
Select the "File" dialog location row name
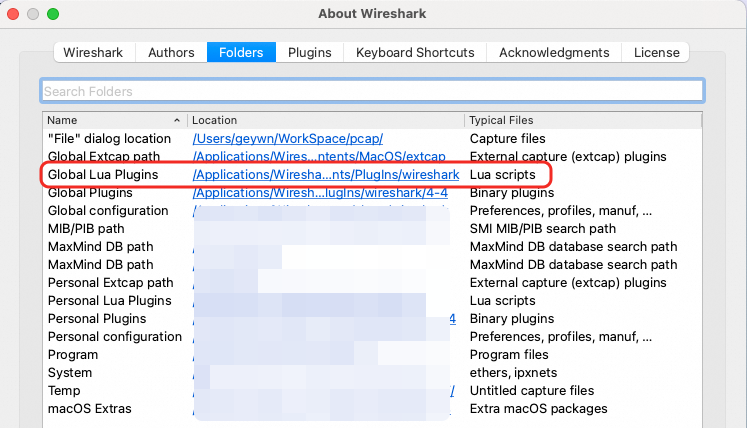(109, 139)
